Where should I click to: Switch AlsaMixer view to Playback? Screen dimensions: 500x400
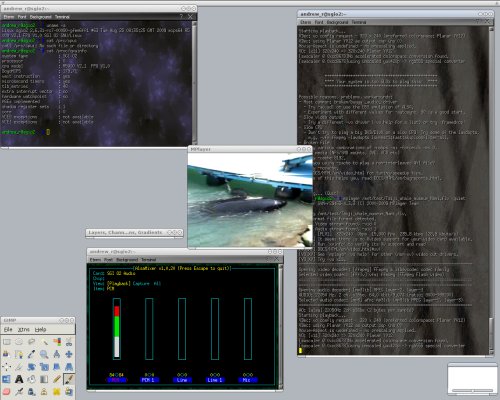click(119, 283)
